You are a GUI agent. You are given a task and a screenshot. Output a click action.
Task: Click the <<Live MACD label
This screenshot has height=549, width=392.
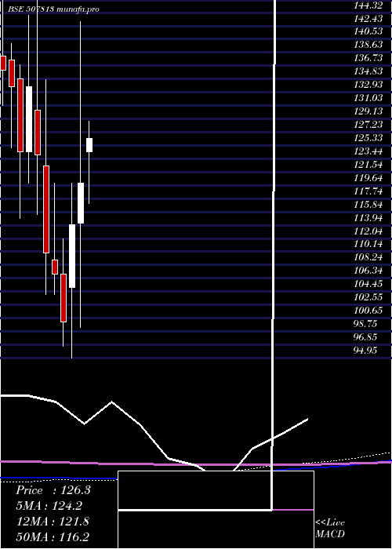pos(330,529)
